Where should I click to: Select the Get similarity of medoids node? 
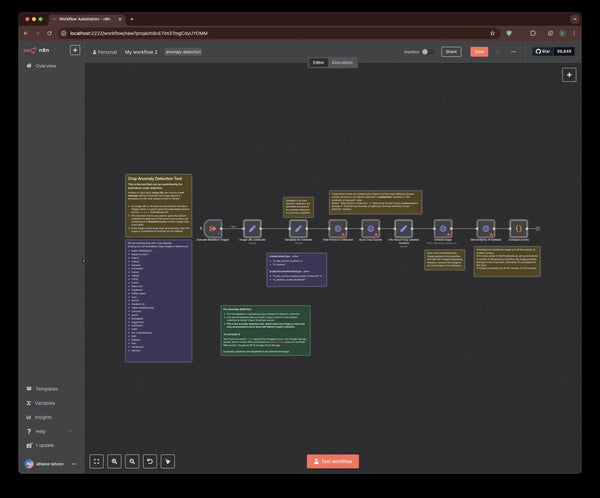pyautogui.click(x=486, y=229)
